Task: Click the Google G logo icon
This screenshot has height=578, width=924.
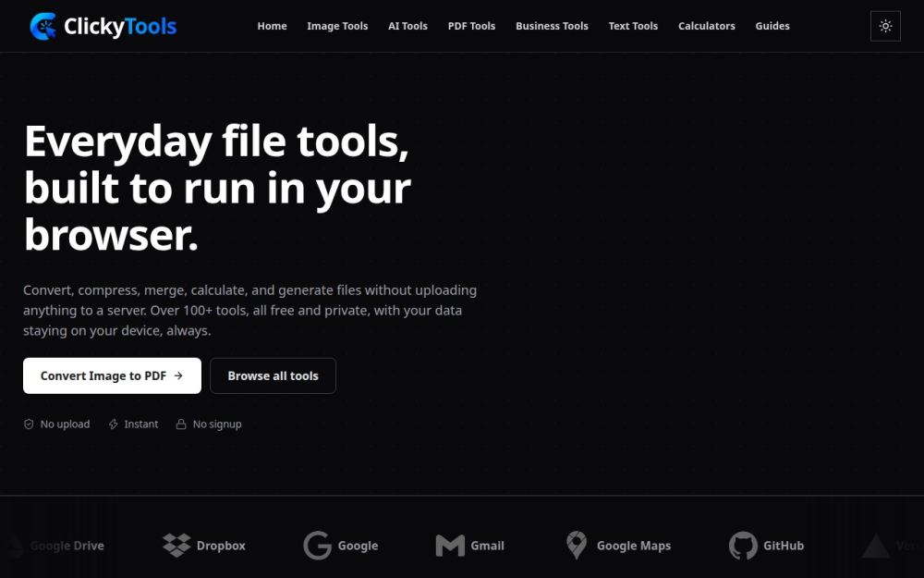Action: point(317,546)
